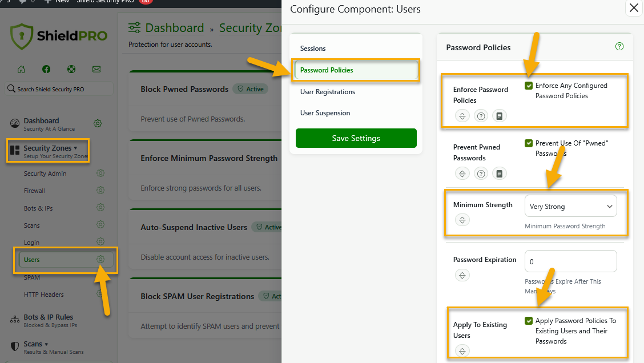This screenshot has width=644, height=363.
Task: Open the Security Admin submenu link
Action: pyautogui.click(x=45, y=174)
